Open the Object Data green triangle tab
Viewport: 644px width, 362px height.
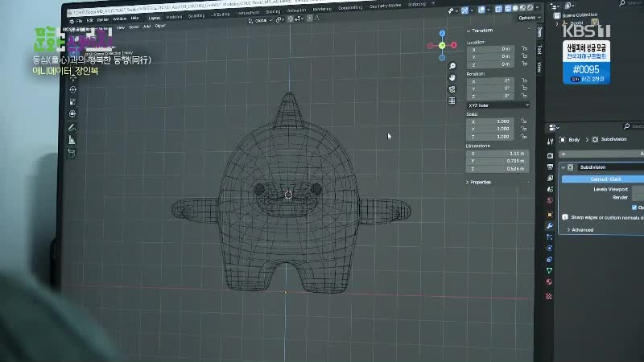pos(549,270)
